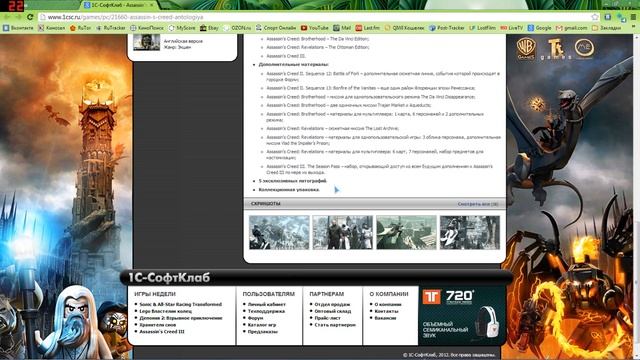Open the Last.fm bookmark

367,28
